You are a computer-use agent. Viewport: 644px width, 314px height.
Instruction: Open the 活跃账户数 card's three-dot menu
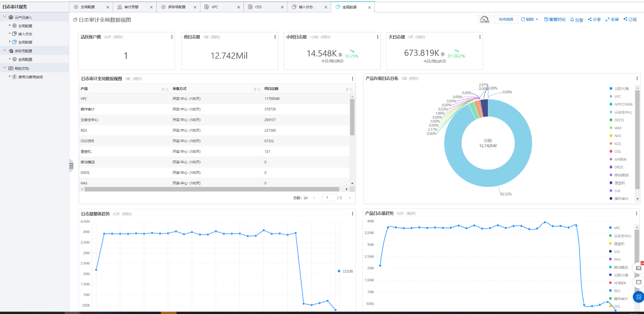coord(172,37)
